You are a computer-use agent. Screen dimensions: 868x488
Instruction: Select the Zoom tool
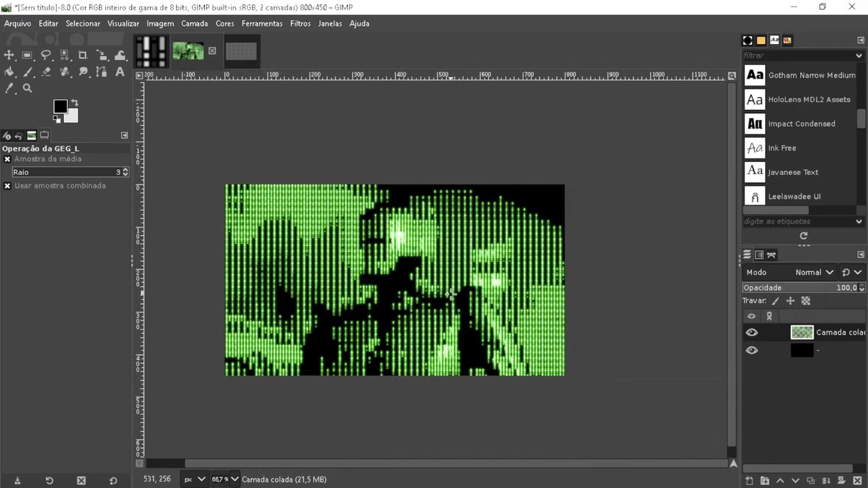pos(28,88)
